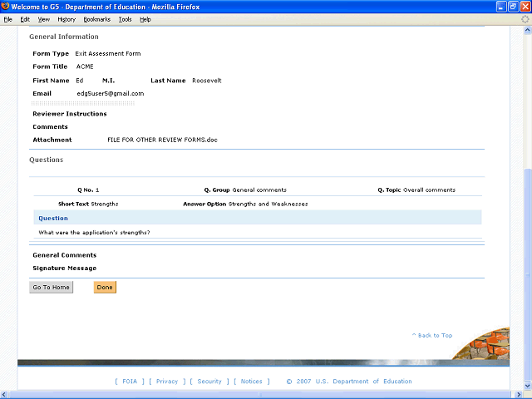Follow the Back to Top link
This screenshot has width=532, height=399.
click(x=432, y=335)
